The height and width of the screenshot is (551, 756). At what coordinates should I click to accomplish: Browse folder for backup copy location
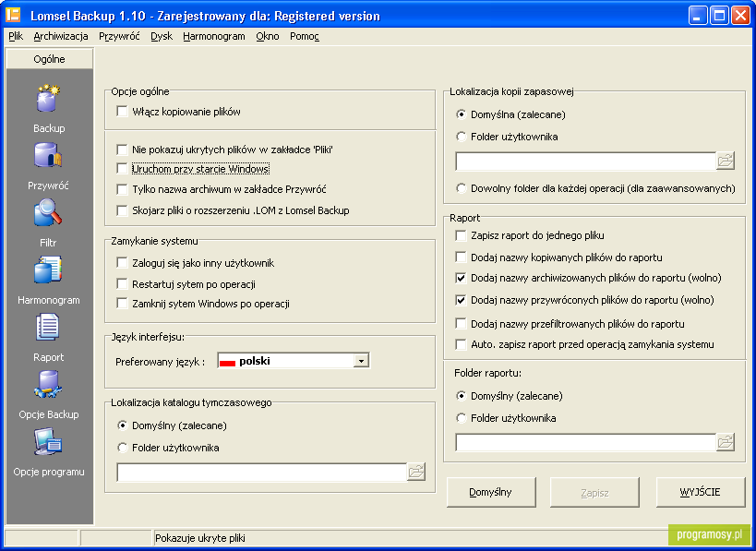[x=726, y=161]
